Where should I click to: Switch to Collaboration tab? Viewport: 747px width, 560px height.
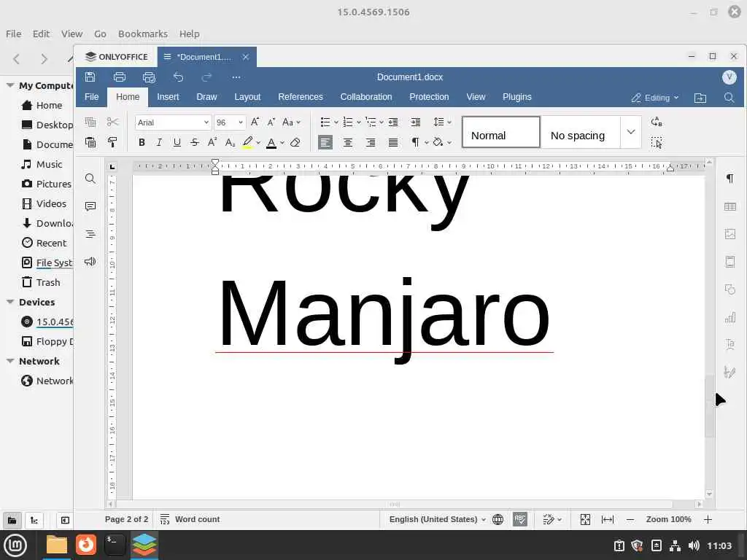pos(366,97)
